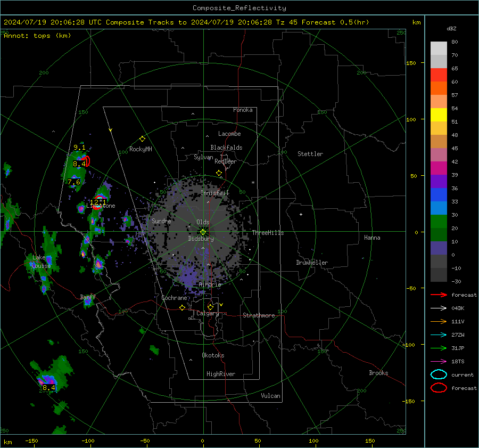Screen dimensions: 479x448
Task: Click radar-center yellow diamond above Didsbury
Action: pos(203,232)
